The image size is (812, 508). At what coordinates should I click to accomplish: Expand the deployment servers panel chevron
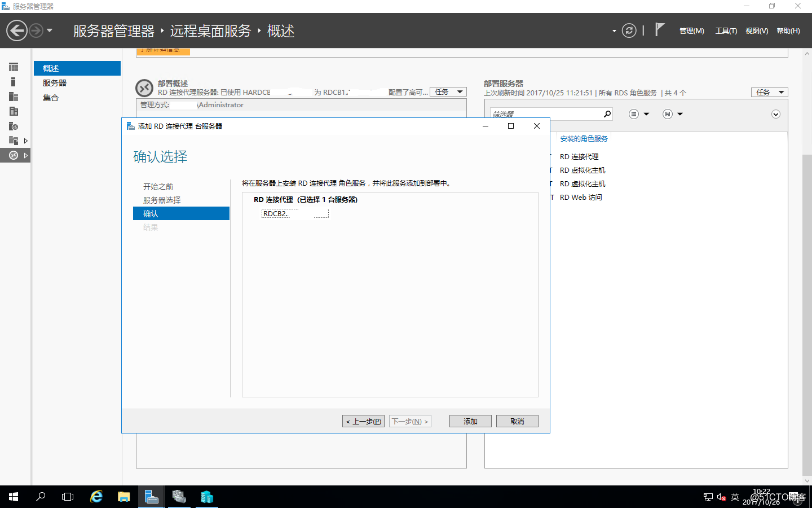[776, 114]
